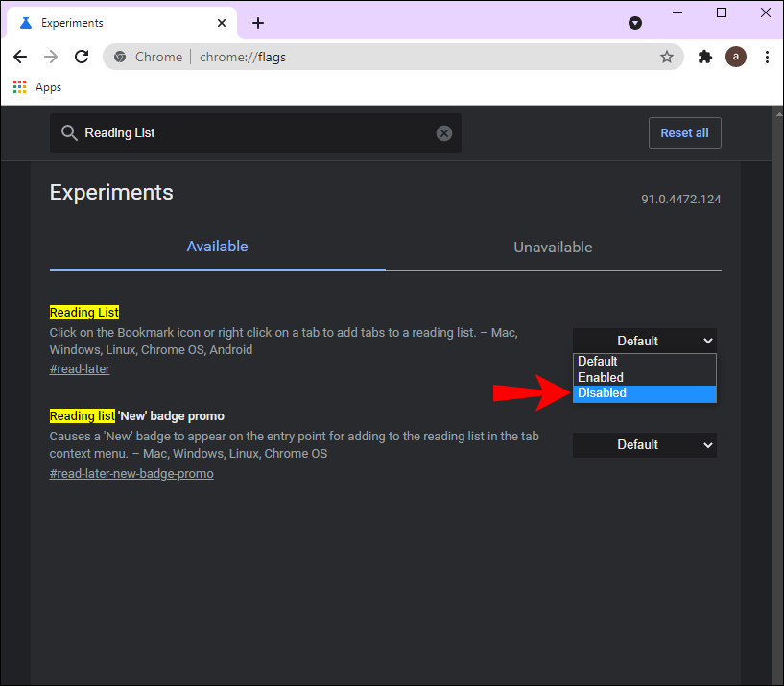This screenshot has width=784, height=686.
Task: Open a new tab with the plus button
Action: [x=258, y=23]
